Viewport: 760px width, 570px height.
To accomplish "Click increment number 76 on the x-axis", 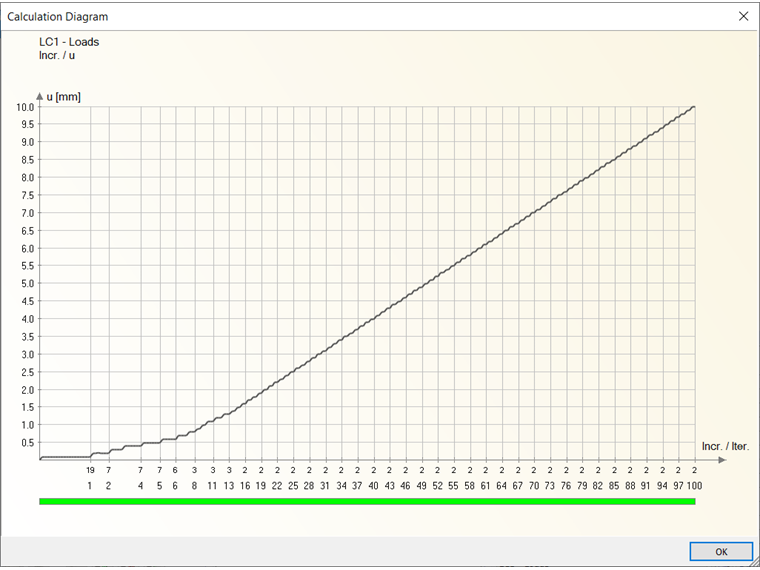I will coord(566,486).
